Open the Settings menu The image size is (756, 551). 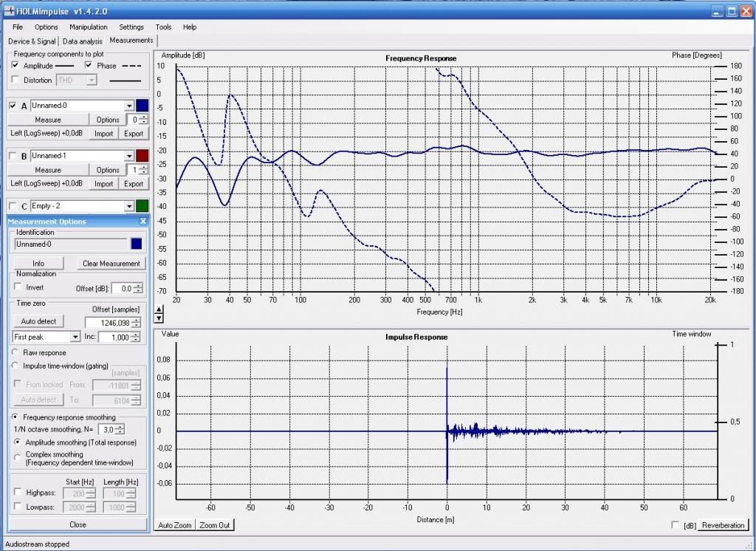point(131,27)
